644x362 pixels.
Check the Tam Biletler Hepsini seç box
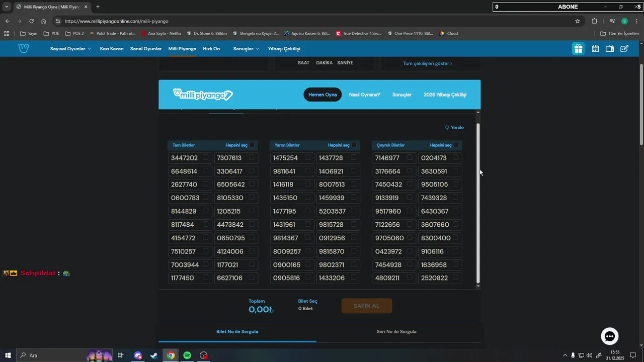252,145
